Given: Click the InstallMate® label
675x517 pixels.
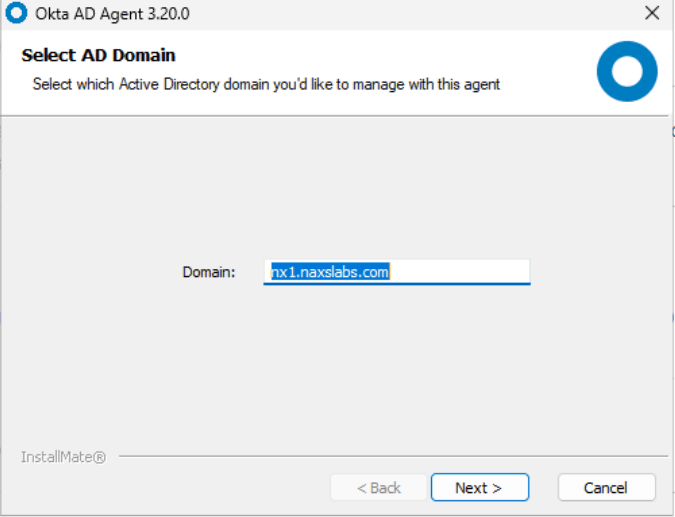Looking at the screenshot, I should pos(63,457).
